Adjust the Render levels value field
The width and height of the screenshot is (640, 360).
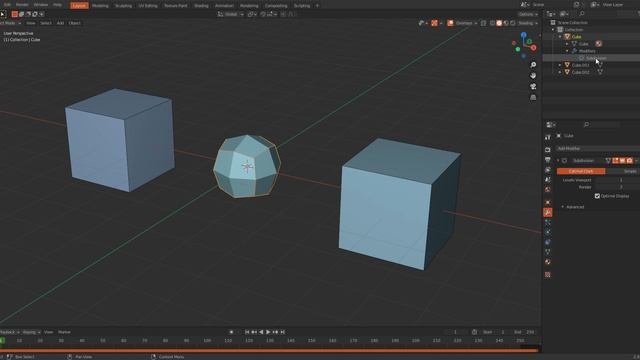coord(617,187)
